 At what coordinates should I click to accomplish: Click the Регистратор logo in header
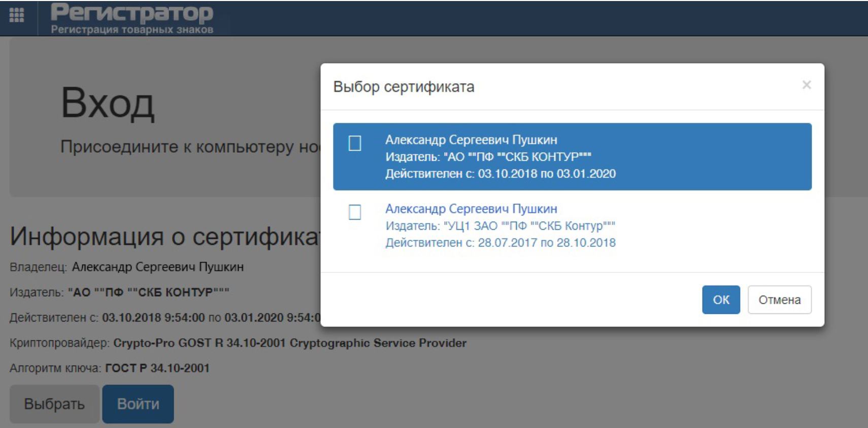(132, 13)
